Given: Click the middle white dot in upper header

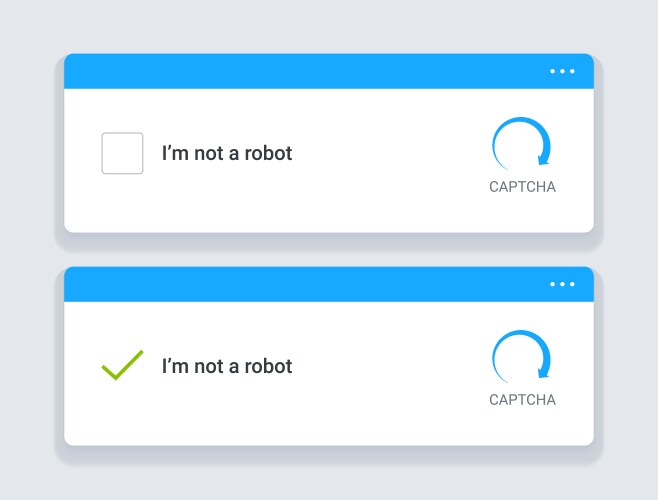Looking at the screenshot, I should point(562,71).
